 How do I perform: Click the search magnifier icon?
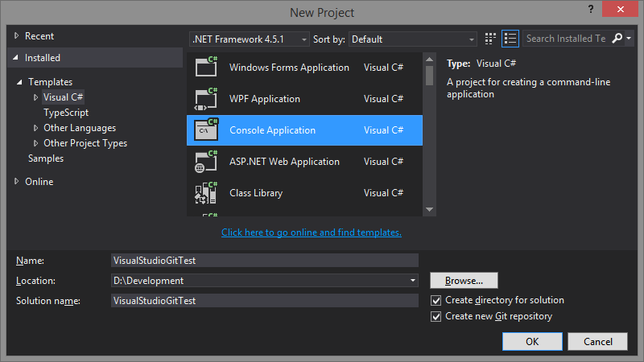(617, 38)
